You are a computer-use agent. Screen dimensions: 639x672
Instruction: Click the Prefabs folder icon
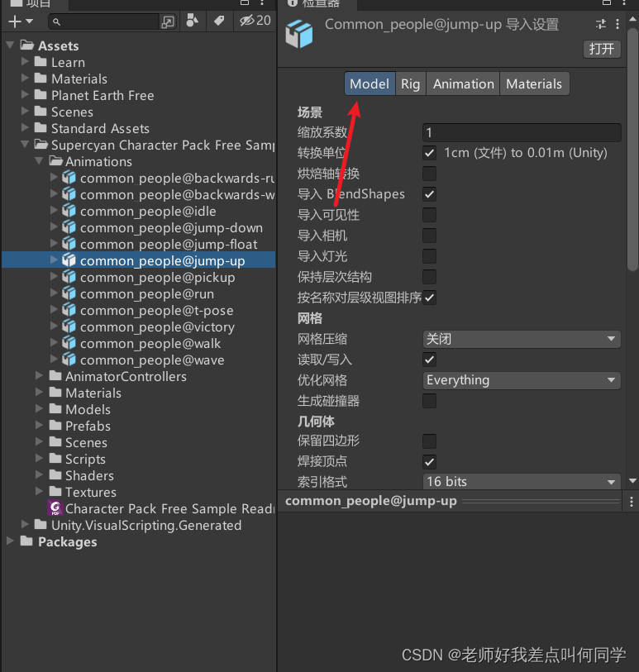point(55,425)
